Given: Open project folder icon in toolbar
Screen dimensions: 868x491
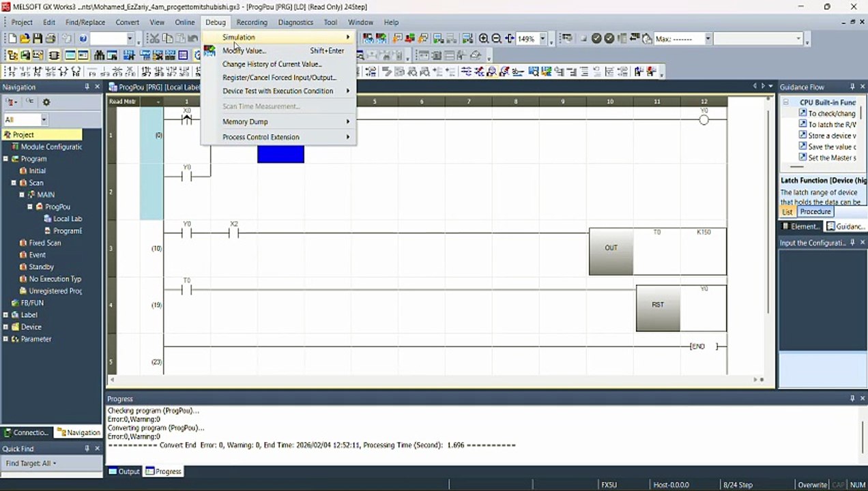Looking at the screenshot, I should click(x=25, y=39).
